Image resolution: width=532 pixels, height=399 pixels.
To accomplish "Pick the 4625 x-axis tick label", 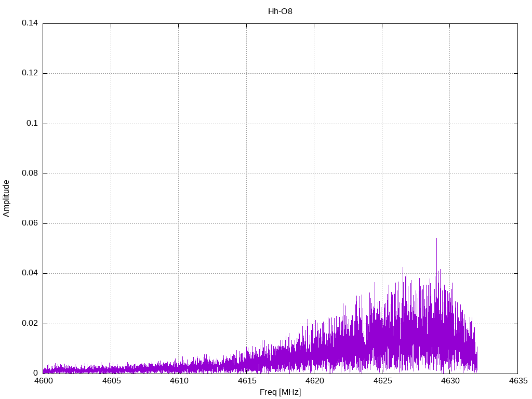I will pos(382,381).
